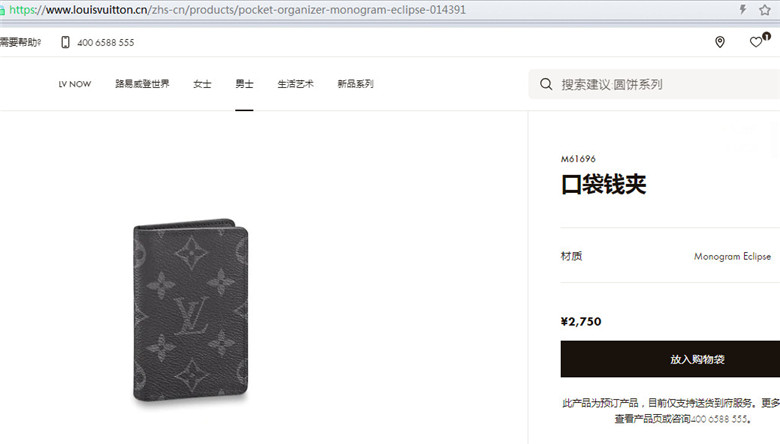Open the 生活艺术 menu

tap(295, 84)
